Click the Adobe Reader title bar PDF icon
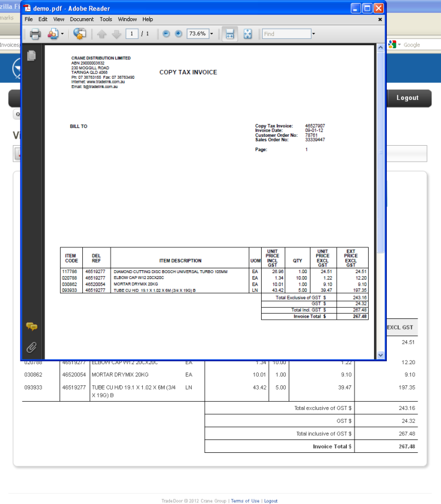 27,8
